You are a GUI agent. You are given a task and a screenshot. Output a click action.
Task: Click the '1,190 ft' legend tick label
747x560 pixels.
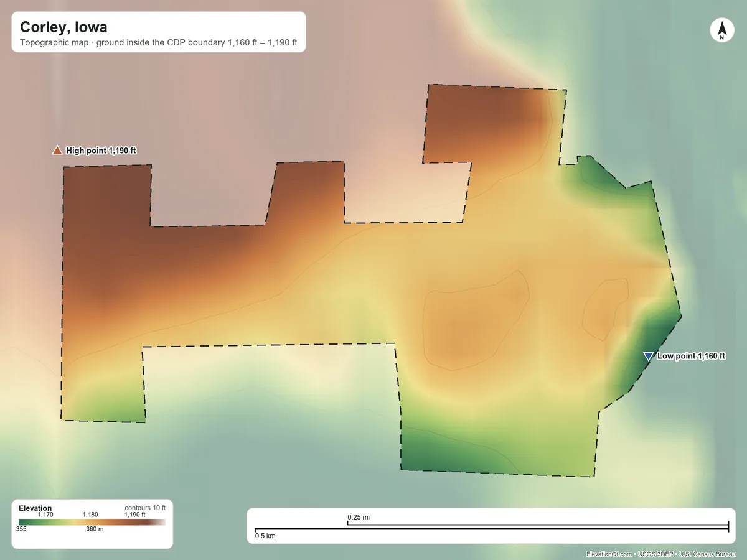pyautogui.click(x=134, y=515)
